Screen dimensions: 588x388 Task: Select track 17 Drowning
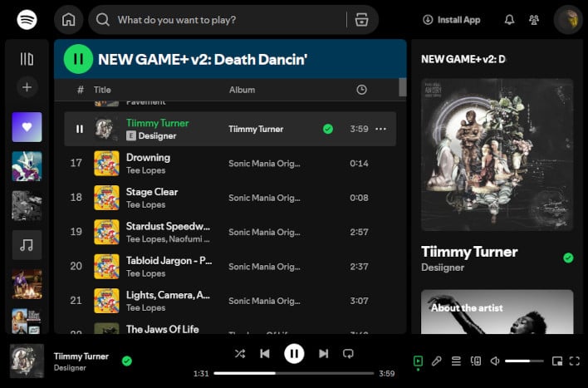[x=230, y=163]
